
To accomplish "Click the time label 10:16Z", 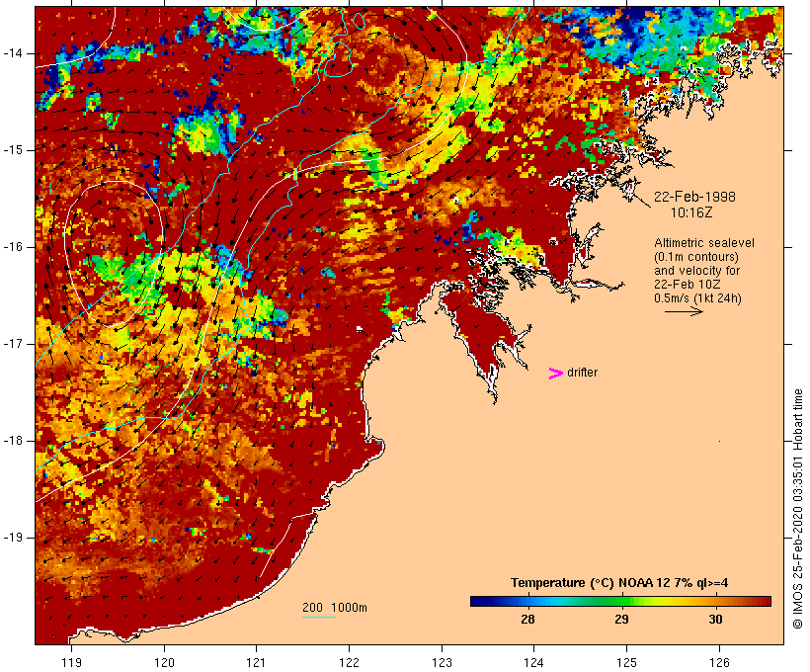I will [x=691, y=212].
